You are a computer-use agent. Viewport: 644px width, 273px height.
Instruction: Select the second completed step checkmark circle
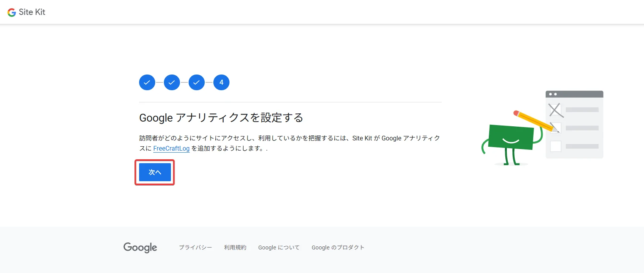(172, 82)
